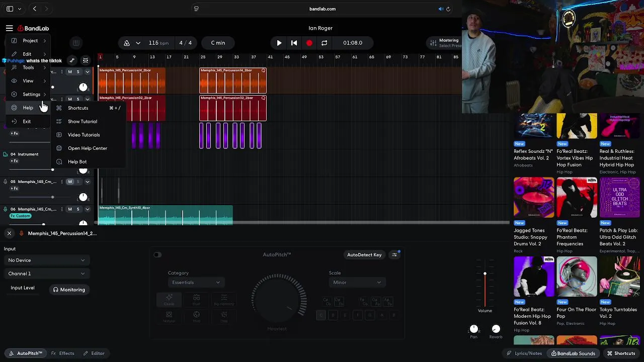
Task: Open the Settings submenu
Action: (28, 95)
